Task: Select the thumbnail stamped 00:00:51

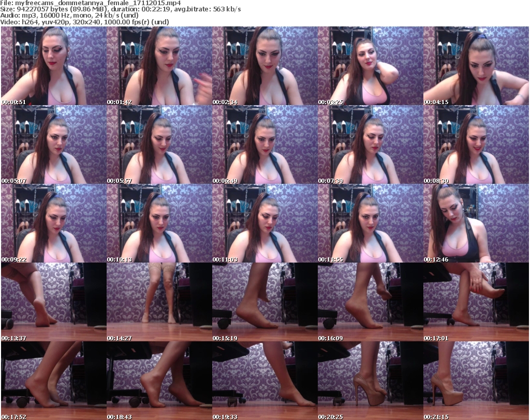Action: [x=54, y=66]
